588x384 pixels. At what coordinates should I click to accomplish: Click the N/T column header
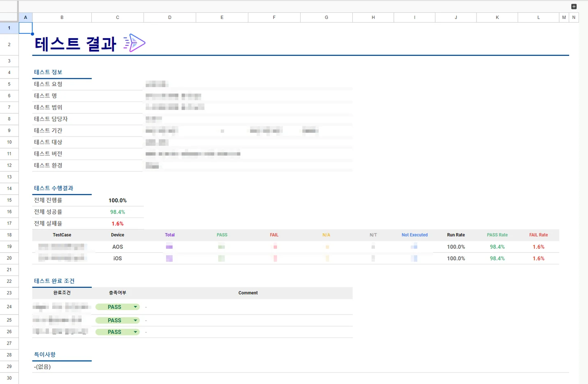(x=373, y=235)
